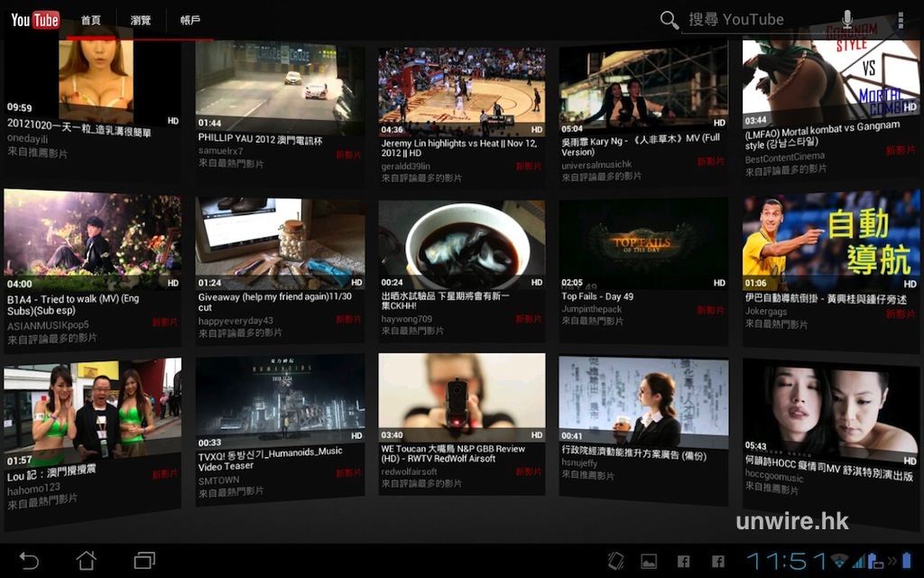Open the WE Toucan Airsoft review title
The height and width of the screenshot is (578, 924).
point(452,453)
